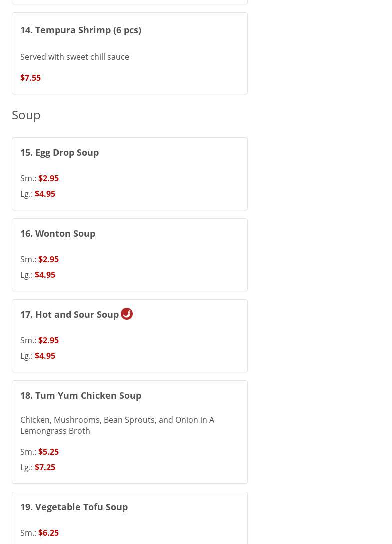Select the Egg Drop Soup title
This screenshot has width=392, height=544.
tap(59, 152)
